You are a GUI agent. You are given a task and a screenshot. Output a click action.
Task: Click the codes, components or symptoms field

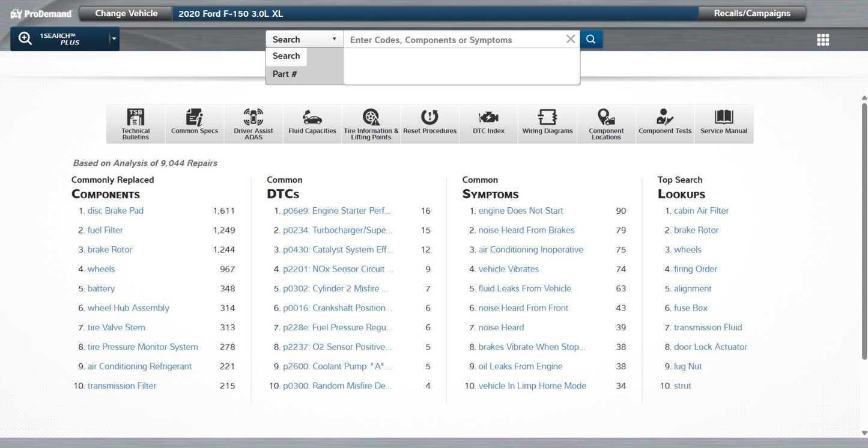coord(455,40)
